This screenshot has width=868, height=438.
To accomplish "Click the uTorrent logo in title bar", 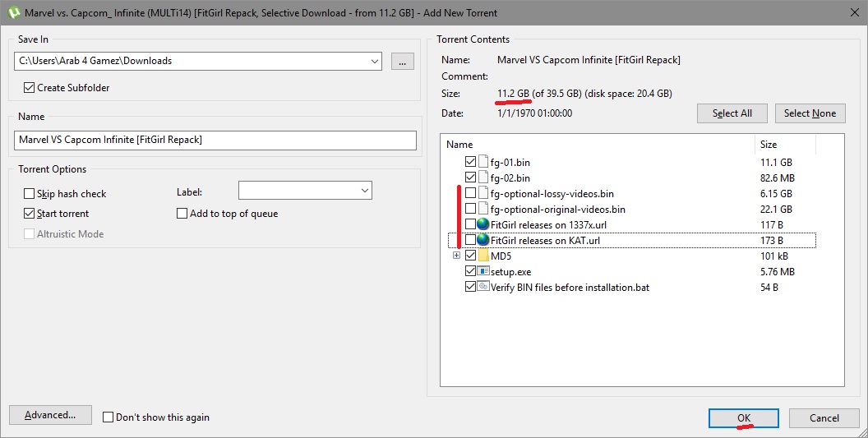I will point(14,12).
